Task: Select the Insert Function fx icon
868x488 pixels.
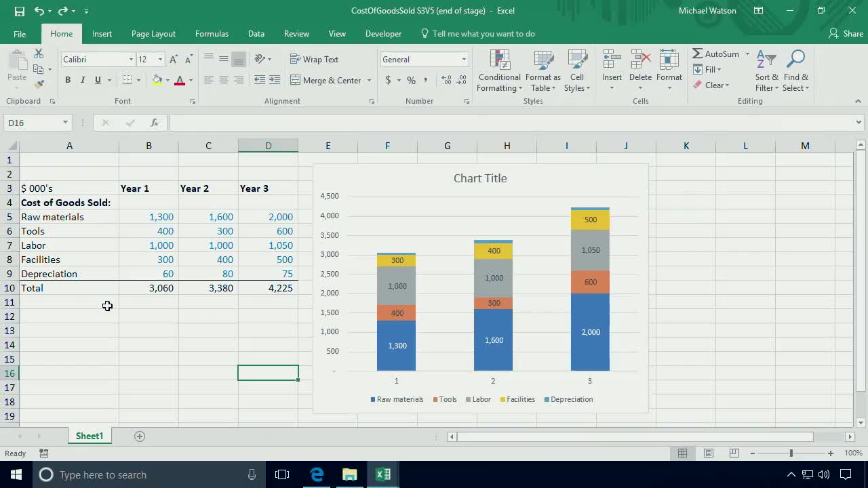Action: 154,123
